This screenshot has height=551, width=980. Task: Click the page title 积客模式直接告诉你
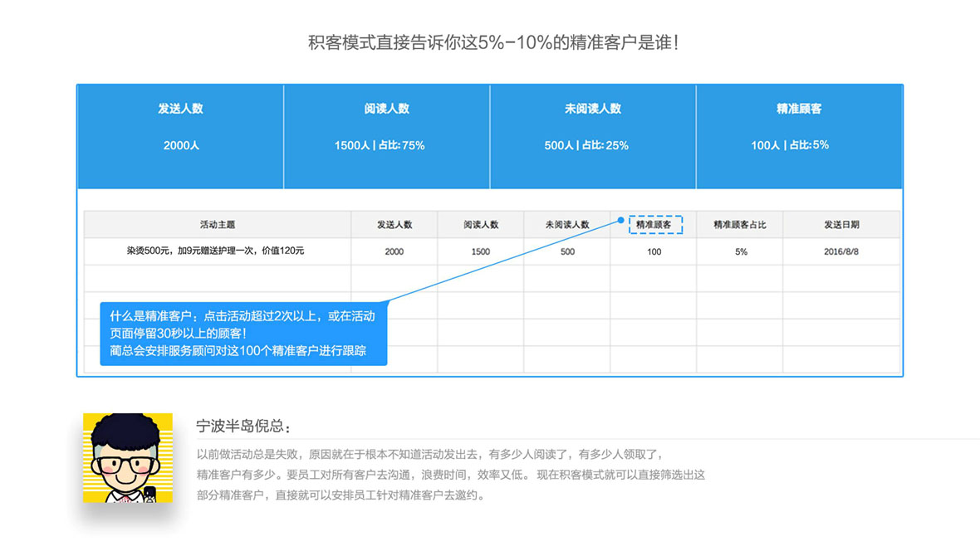(x=493, y=42)
